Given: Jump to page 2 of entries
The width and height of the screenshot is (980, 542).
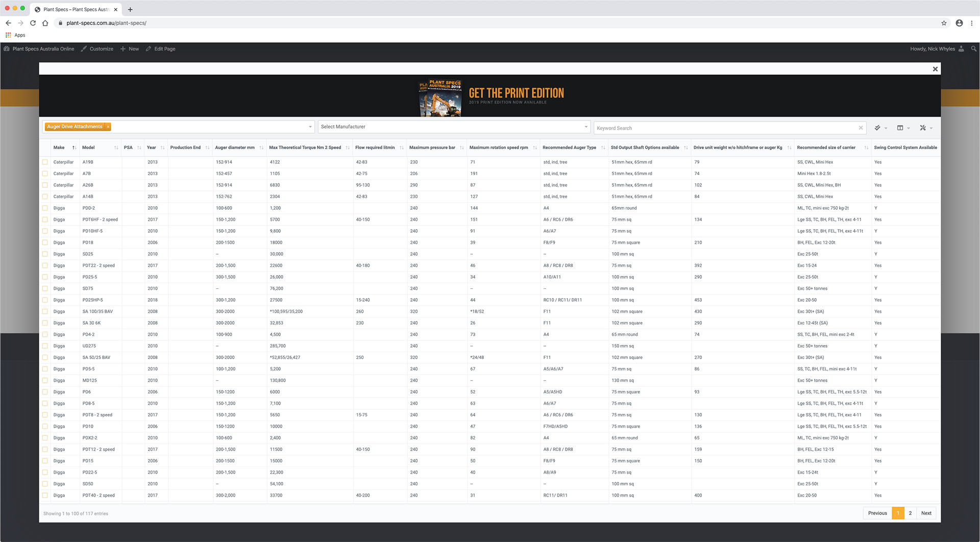Looking at the screenshot, I should (x=910, y=513).
